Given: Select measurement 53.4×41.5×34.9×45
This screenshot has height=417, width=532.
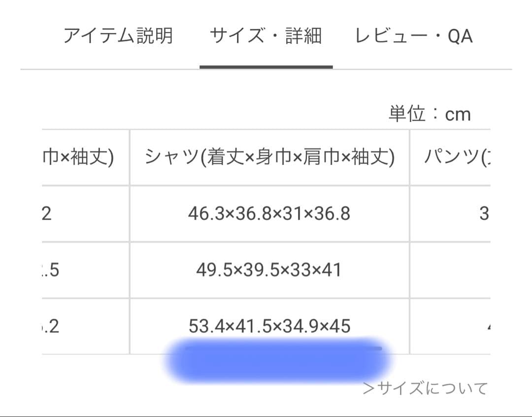Looking at the screenshot, I should tap(269, 325).
